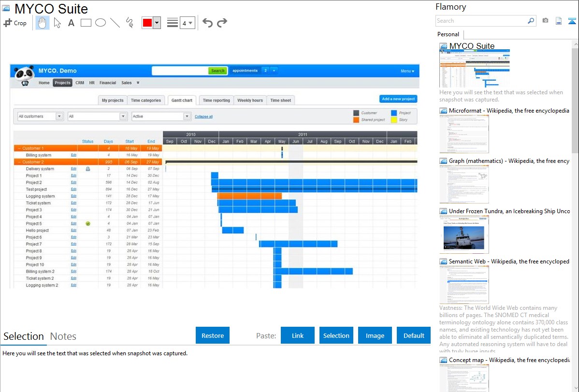Open the All filter dropdown

(x=98, y=116)
